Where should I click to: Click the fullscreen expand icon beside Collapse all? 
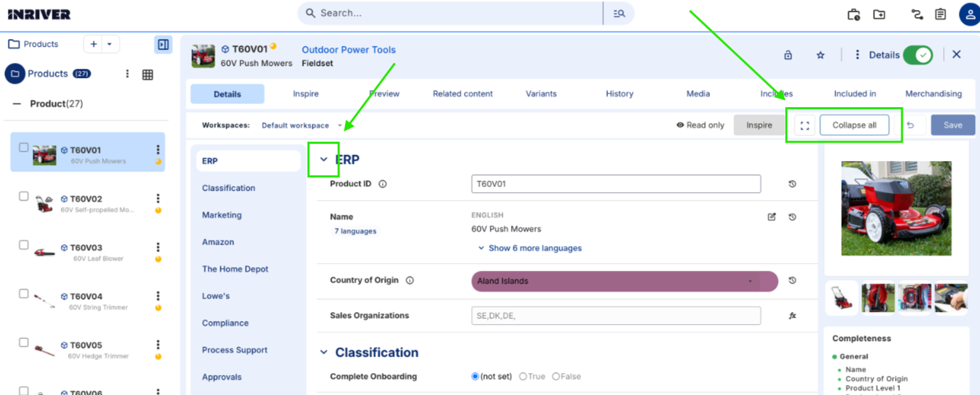804,126
